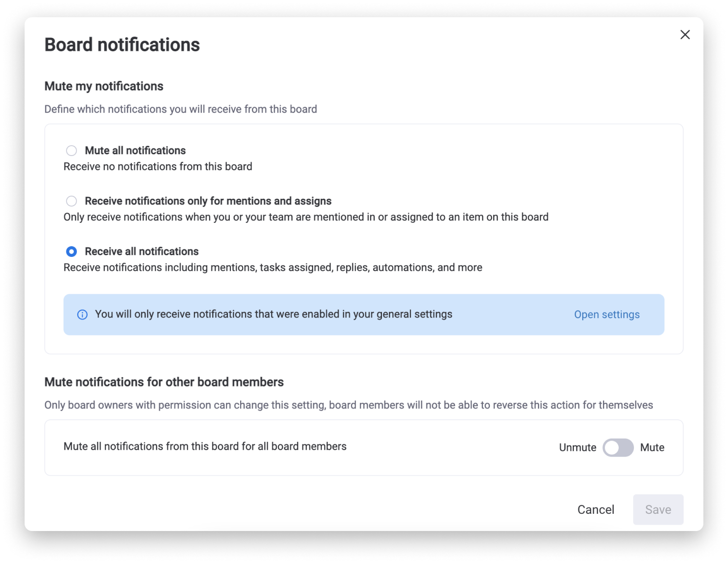Select the Receive all notifications radio button
Image resolution: width=728 pixels, height=563 pixels.
pos(71,251)
